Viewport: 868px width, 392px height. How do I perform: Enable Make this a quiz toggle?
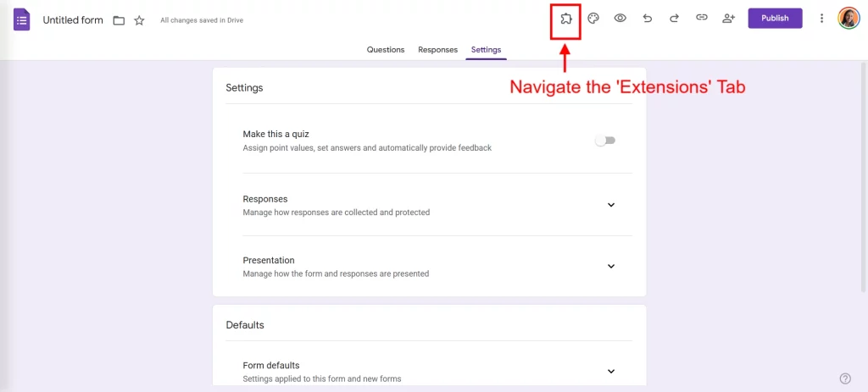point(605,141)
